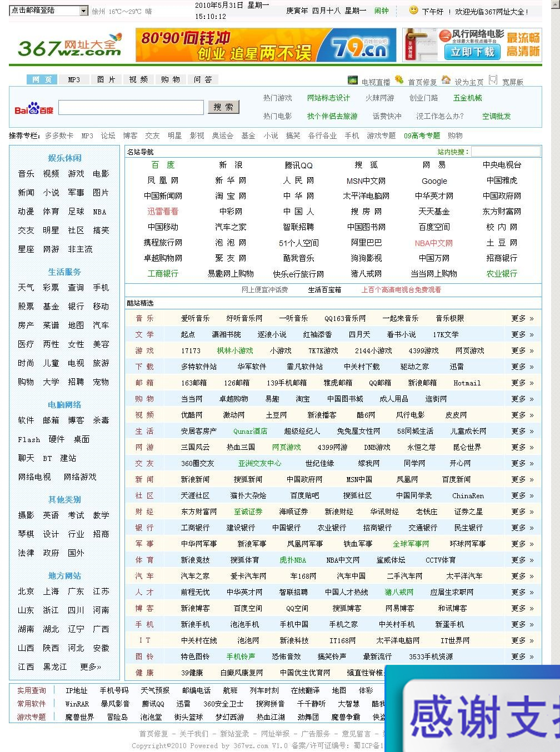Open the IP地址 lookup link

point(76,691)
